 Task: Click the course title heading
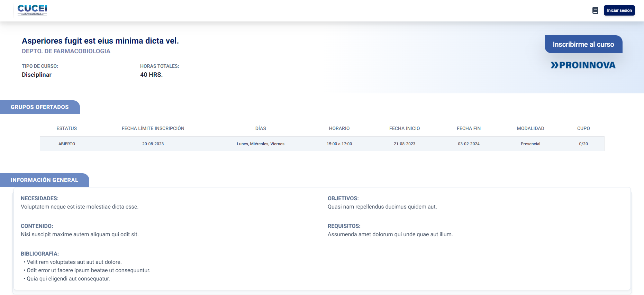coord(100,41)
